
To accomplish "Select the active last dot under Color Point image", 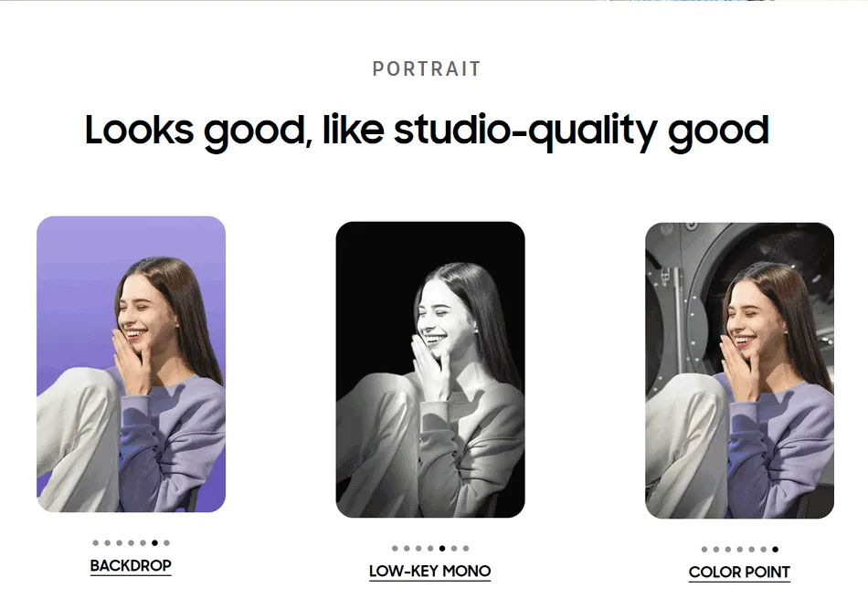I will point(776,550).
